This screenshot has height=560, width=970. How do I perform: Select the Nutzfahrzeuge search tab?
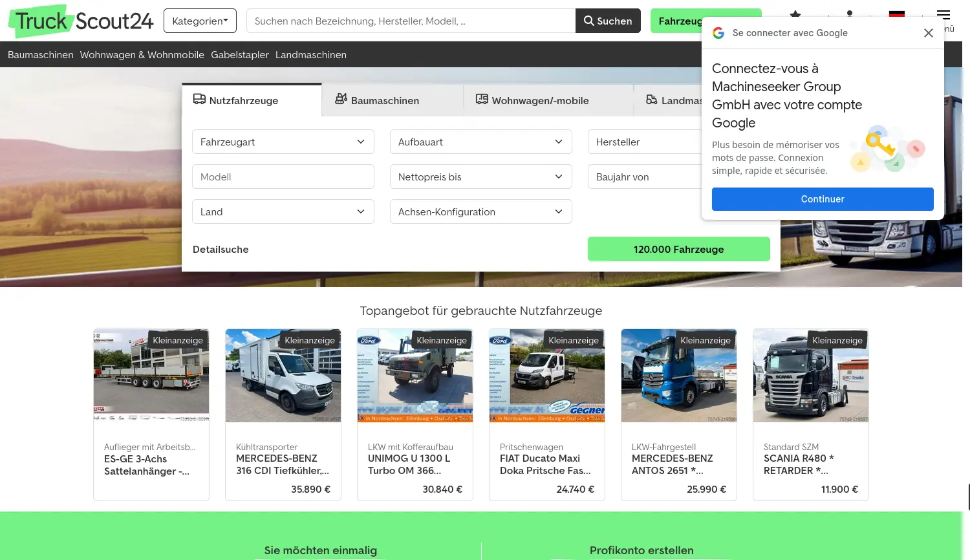[252, 100]
